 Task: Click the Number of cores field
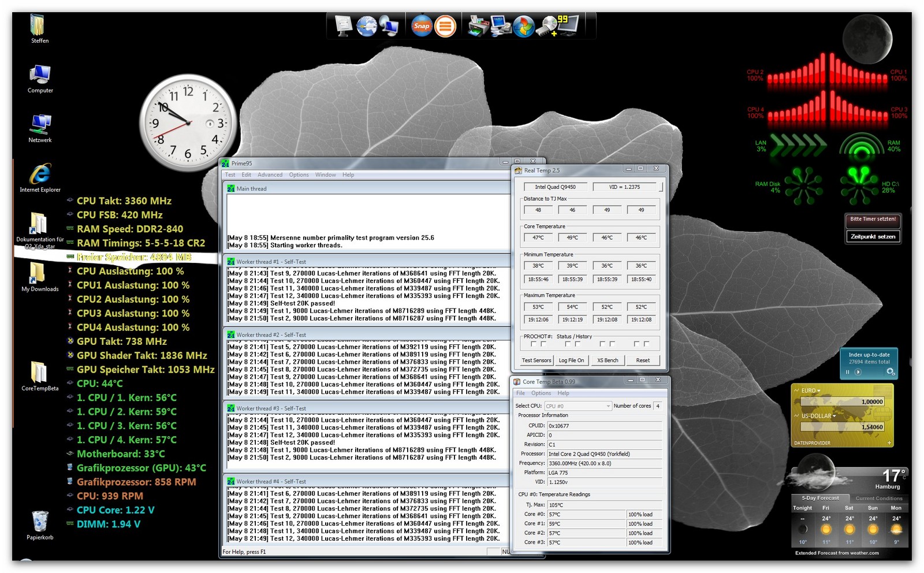click(658, 406)
